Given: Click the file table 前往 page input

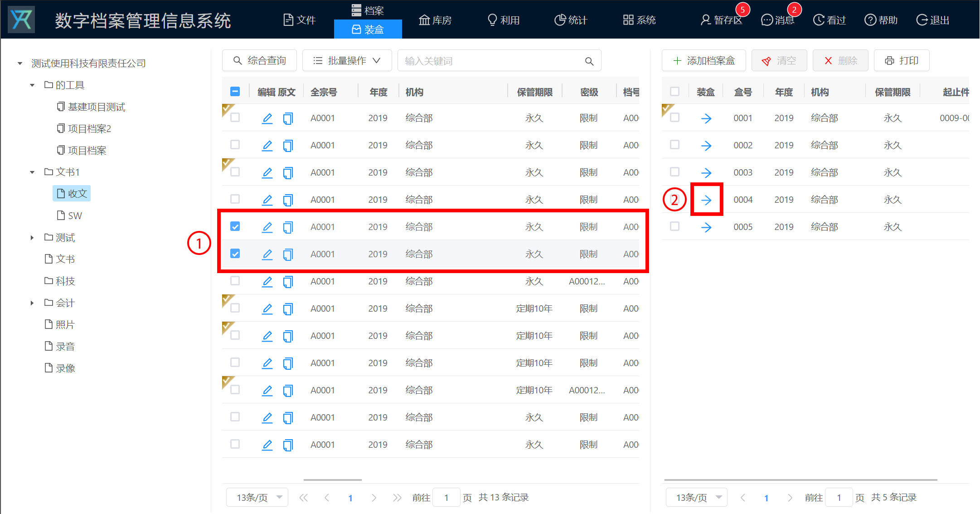Looking at the screenshot, I should [446, 498].
